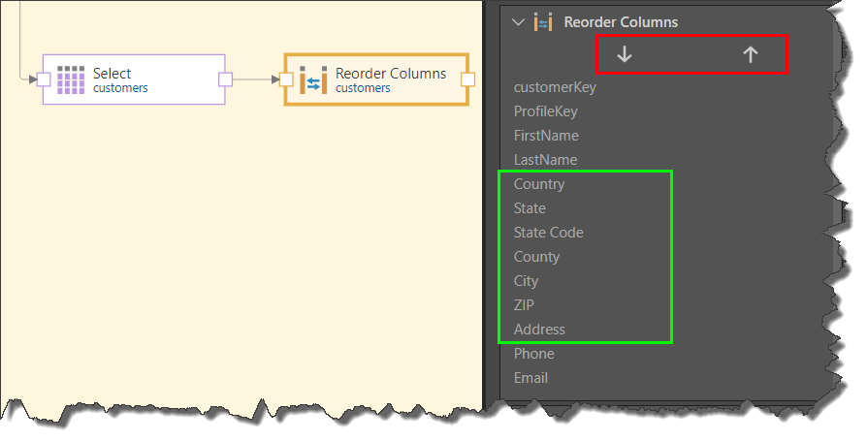Click the Select node input port
This screenshot has width=868, height=441.
44,79
